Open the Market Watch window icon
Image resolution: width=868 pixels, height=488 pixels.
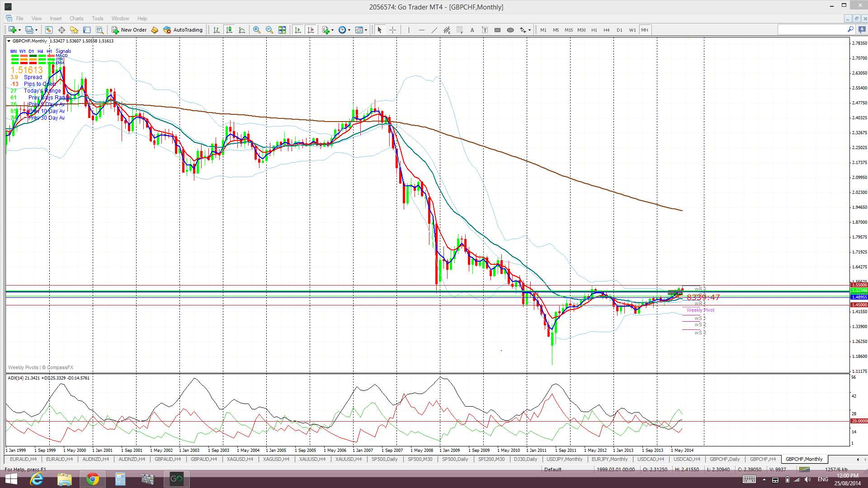(x=49, y=30)
